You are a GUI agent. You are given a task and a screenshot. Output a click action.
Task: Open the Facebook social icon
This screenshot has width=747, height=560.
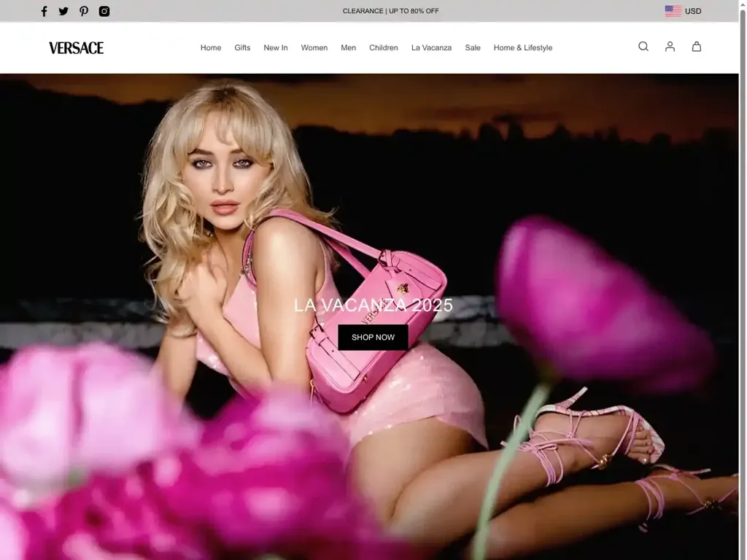click(44, 11)
